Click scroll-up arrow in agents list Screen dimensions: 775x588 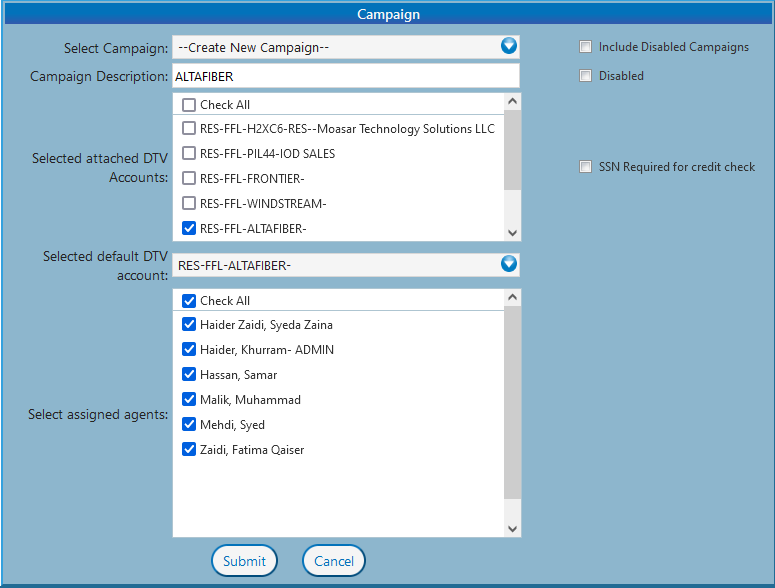point(512,298)
